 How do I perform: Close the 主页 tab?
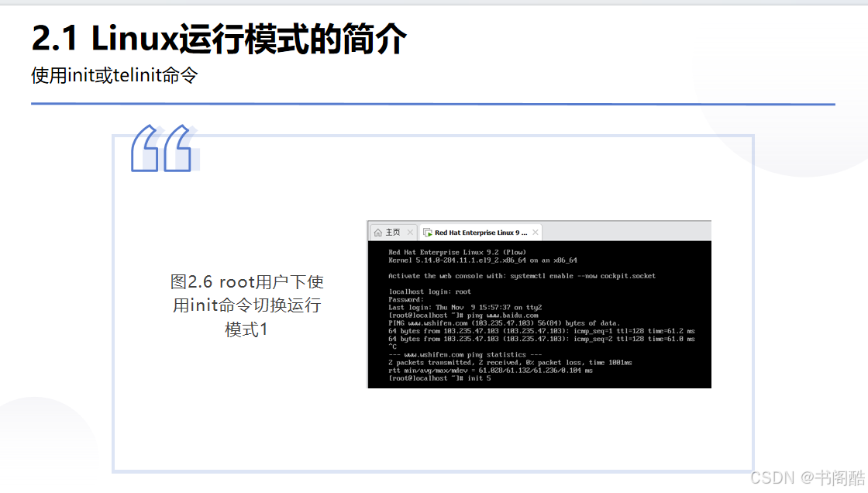410,232
